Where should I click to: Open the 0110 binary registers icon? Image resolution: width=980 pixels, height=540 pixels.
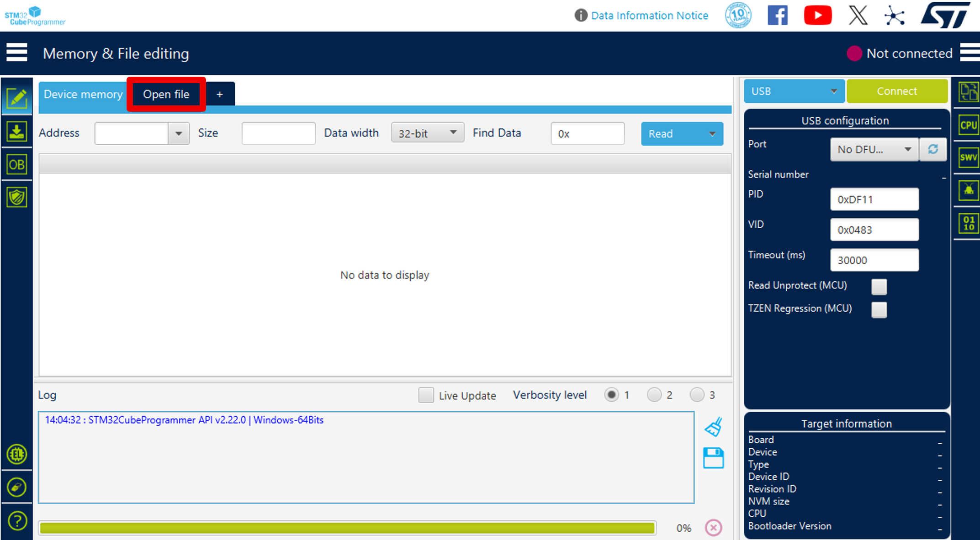[x=968, y=223]
